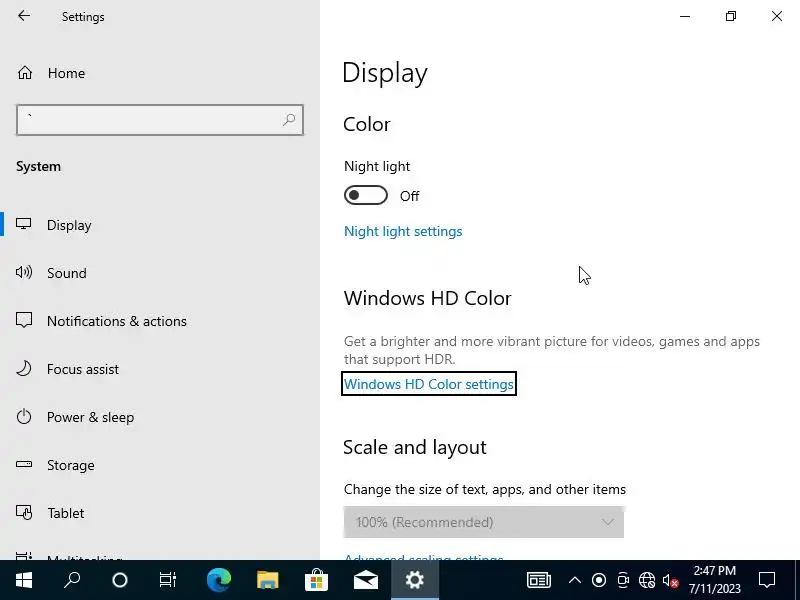Click Settings gear on taskbar

[x=414, y=580]
